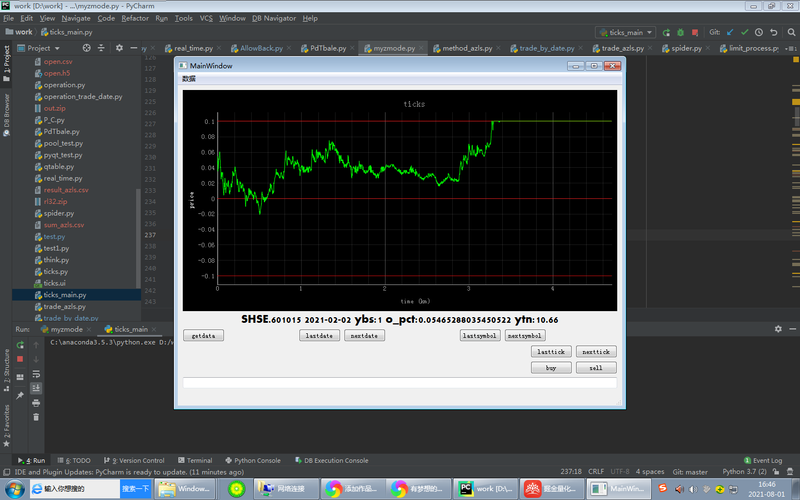
Task: Click the Windows Start button
Action: 14,489
